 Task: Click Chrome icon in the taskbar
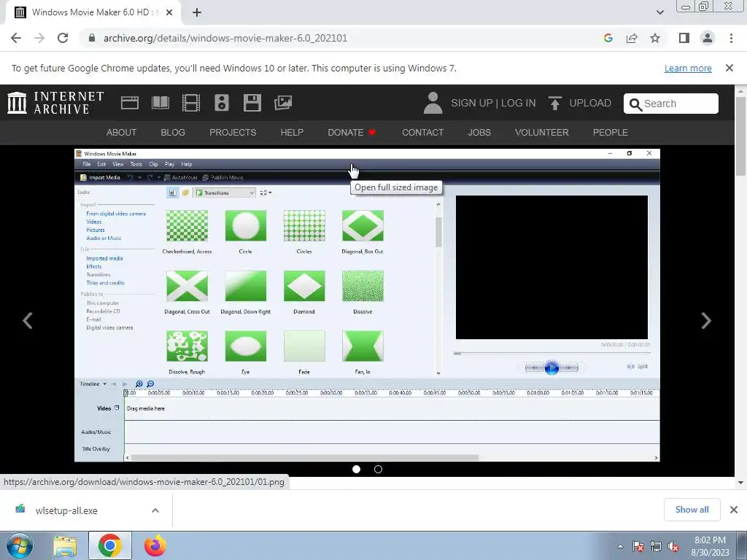[x=110, y=545]
